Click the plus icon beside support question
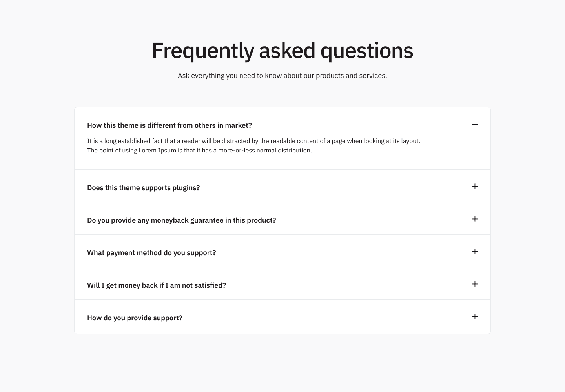The width and height of the screenshot is (565, 392). [x=475, y=317]
